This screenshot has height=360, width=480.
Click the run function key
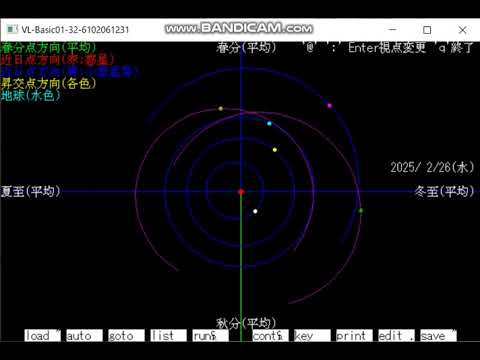210,335
